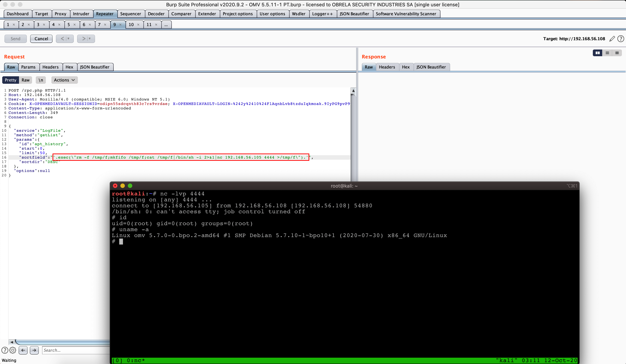This screenshot has width=626, height=364.
Task: Open the history back dropdown arrow
Action: [x=69, y=39]
